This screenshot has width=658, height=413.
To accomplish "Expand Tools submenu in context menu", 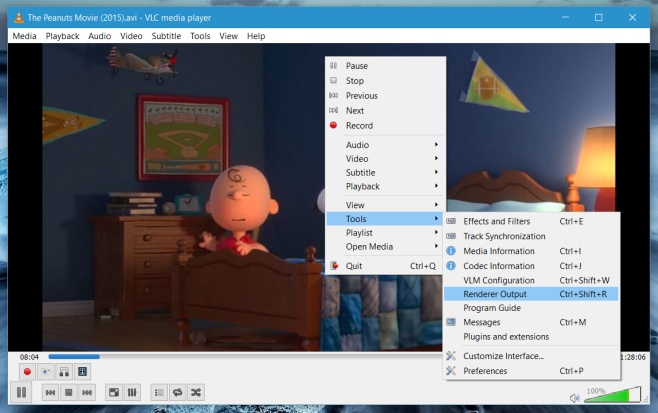I will click(x=385, y=219).
